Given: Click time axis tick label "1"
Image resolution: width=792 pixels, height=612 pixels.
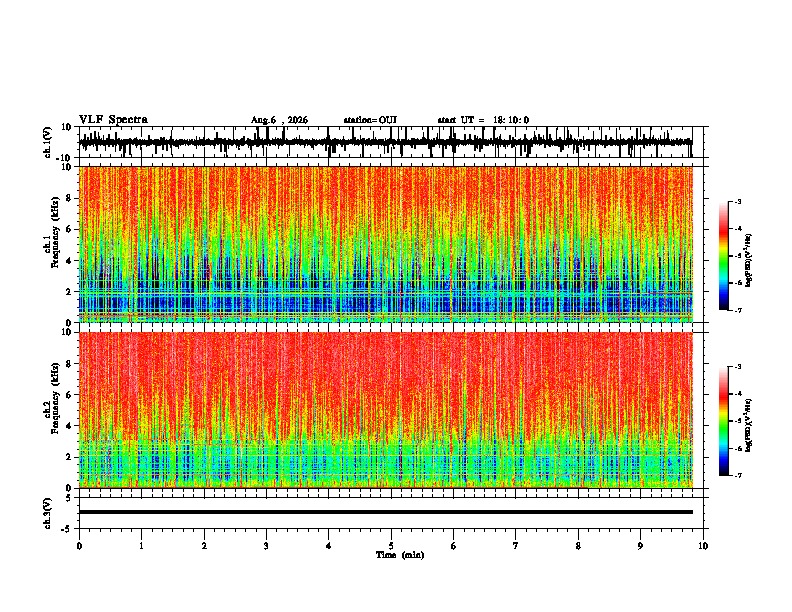Looking at the screenshot, I should pyautogui.click(x=141, y=546).
